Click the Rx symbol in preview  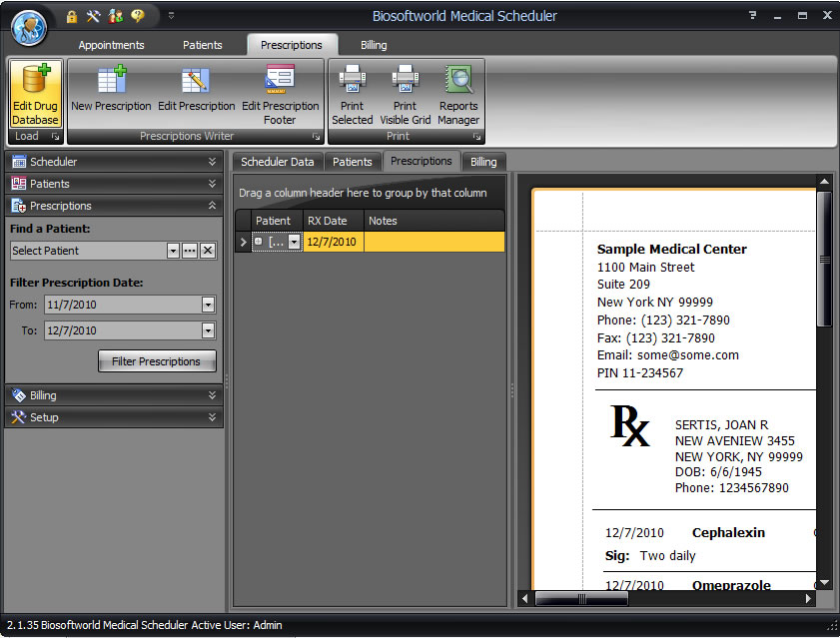tap(630, 425)
